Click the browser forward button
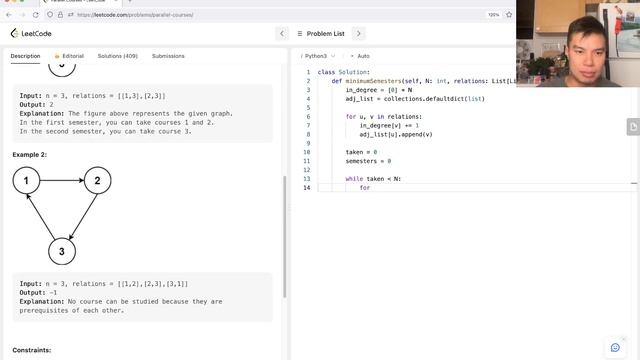Screen dimensions: 640x360 22,15
